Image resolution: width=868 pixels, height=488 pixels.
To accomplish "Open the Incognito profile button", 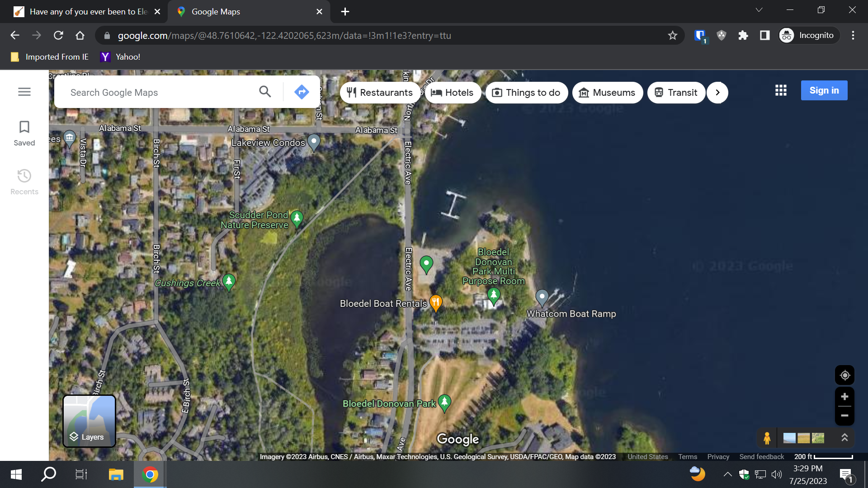I will pos(808,35).
